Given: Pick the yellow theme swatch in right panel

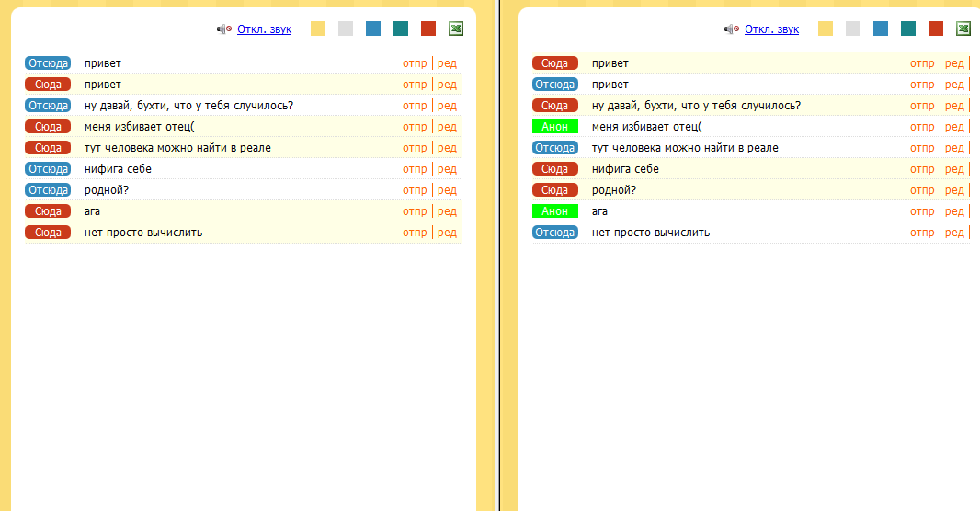Looking at the screenshot, I should tap(826, 28).
